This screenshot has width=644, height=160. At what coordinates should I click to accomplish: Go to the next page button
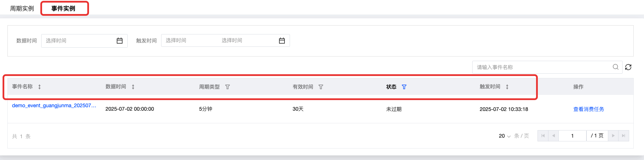click(x=613, y=136)
